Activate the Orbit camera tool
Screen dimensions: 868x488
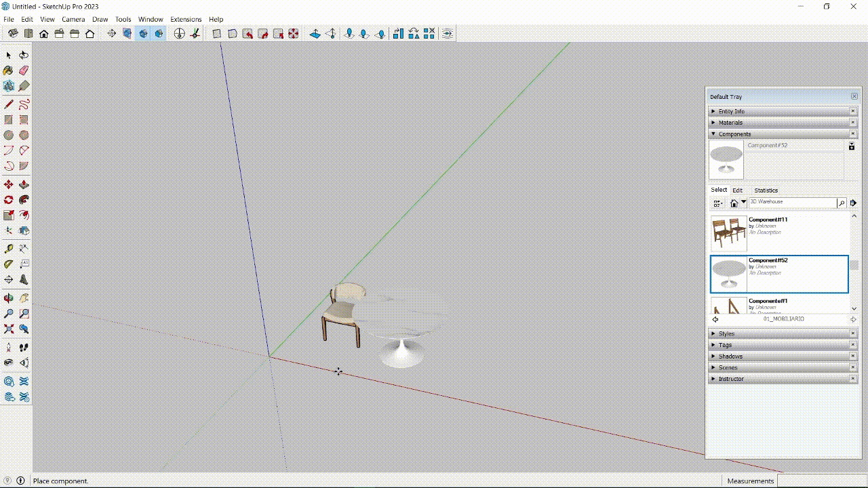click(9, 298)
